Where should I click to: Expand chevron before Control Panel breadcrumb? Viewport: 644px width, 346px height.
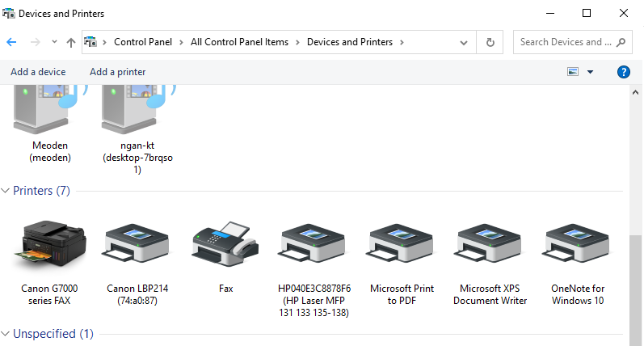[x=105, y=42]
